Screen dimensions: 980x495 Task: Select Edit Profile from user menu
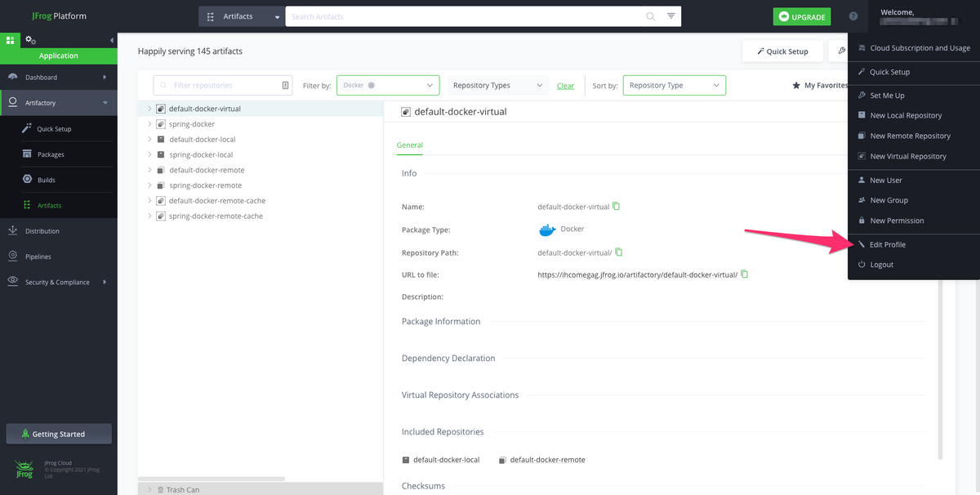(x=914, y=244)
